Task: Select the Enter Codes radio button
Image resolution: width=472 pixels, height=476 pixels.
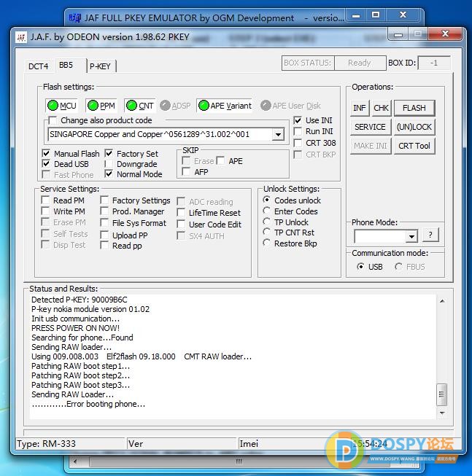Action: (267, 211)
